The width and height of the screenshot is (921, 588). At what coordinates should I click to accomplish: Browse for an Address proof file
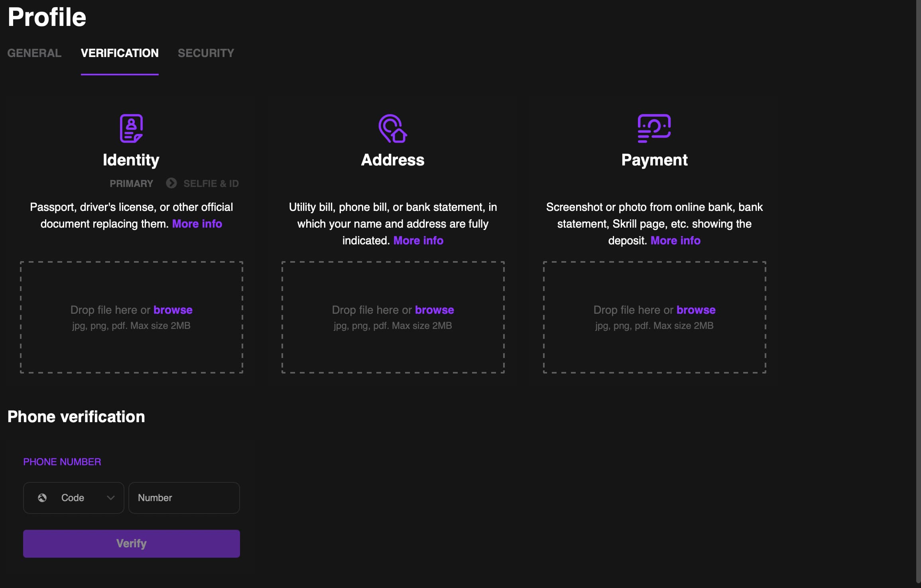pyautogui.click(x=434, y=310)
